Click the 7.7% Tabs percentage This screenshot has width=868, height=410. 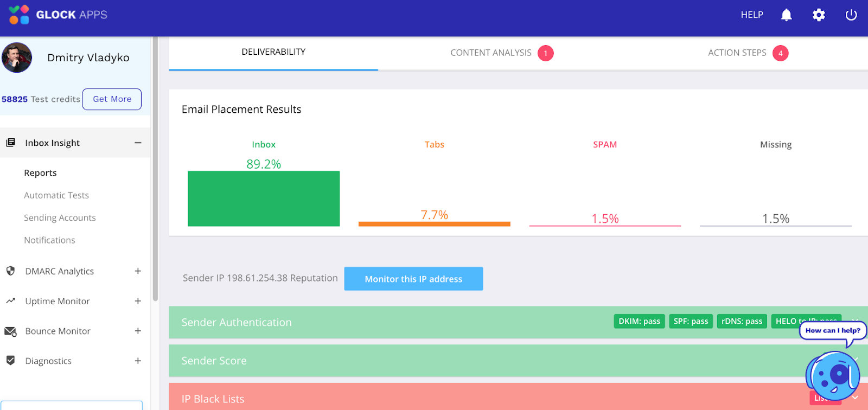click(x=435, y=215)
